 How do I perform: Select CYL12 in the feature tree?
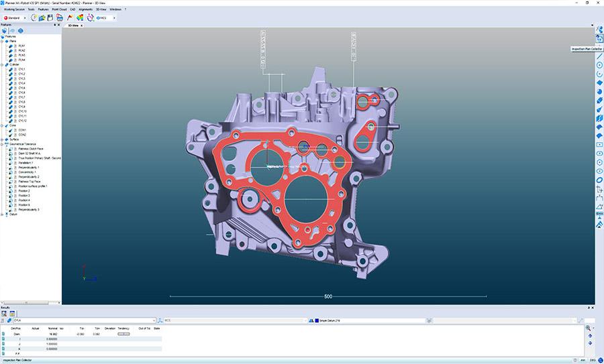coord(23,121)
